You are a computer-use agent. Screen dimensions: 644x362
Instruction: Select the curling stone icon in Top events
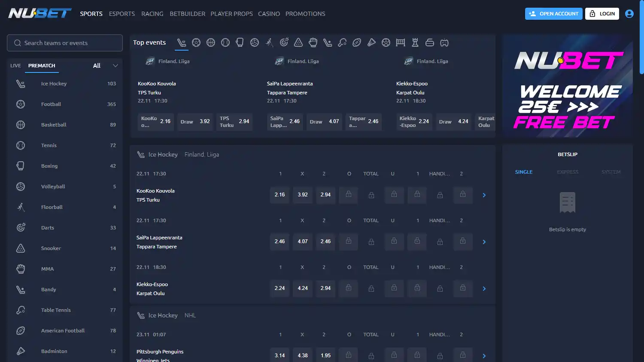pyautogui.click(x=430, y=42)
